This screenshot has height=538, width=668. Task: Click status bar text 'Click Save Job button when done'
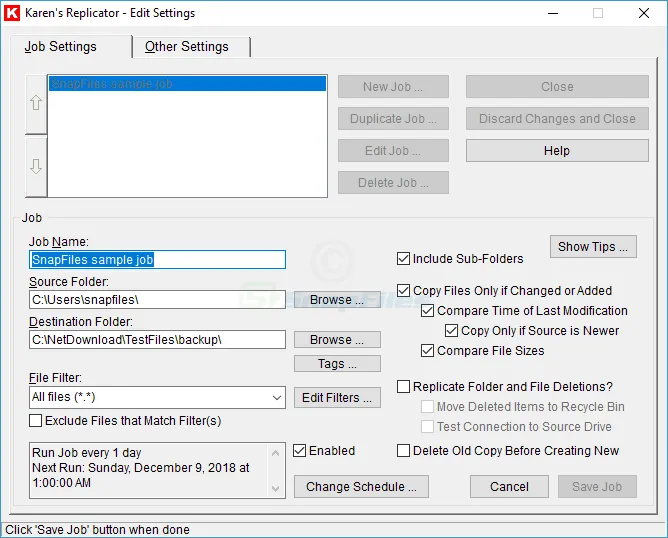(97, 529)
